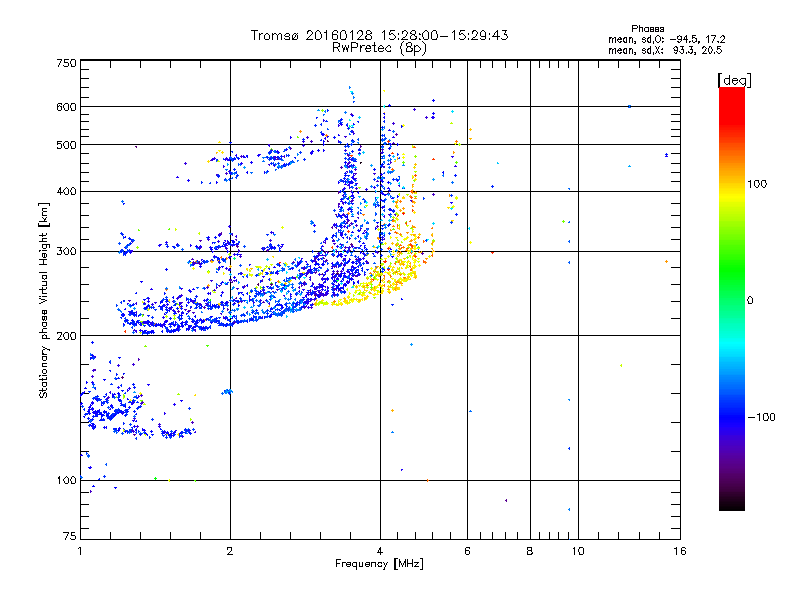Click the x-axis label "4"
The width and height of the screenshot is (800, 600).
[380, 551]
